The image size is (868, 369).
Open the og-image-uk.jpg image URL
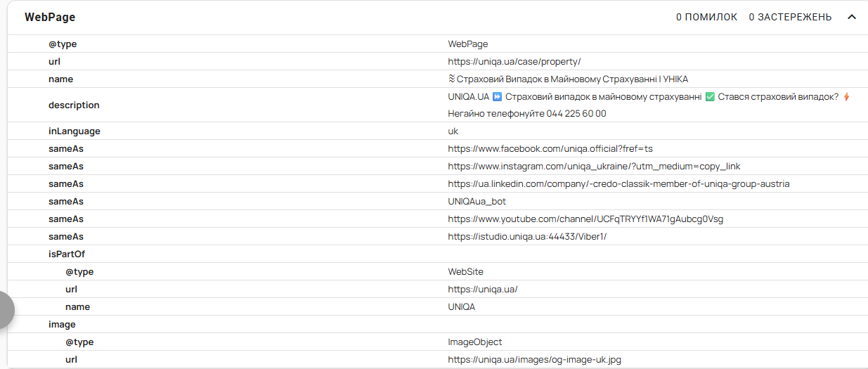[534, 359]
